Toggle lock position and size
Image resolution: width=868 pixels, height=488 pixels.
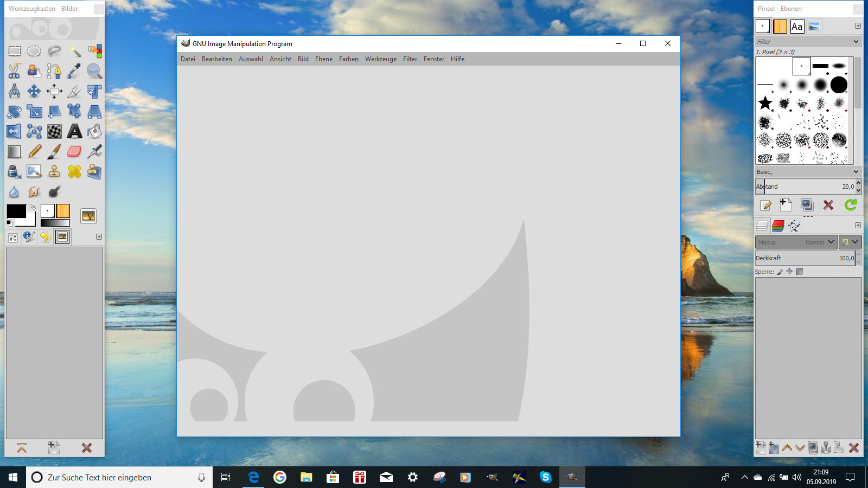pos(789,272)
